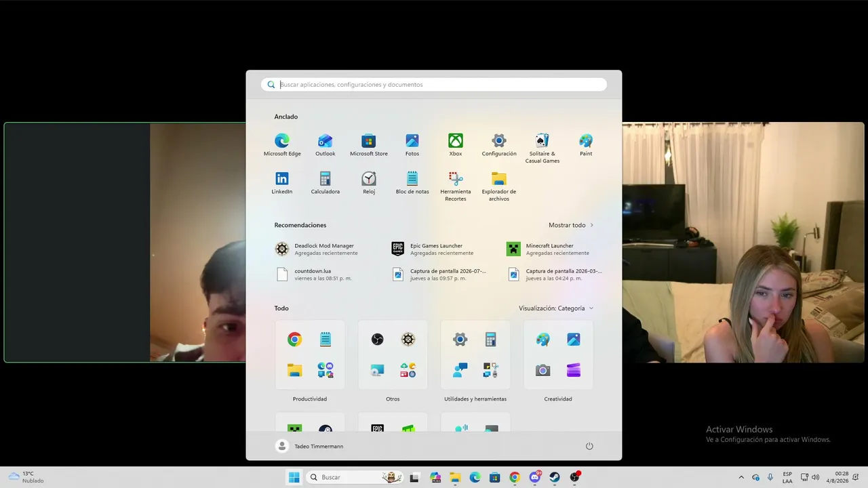Viewport: 868px width, 488px height.
Task: Open Steam from the taskbar
Action: point(555,477)
